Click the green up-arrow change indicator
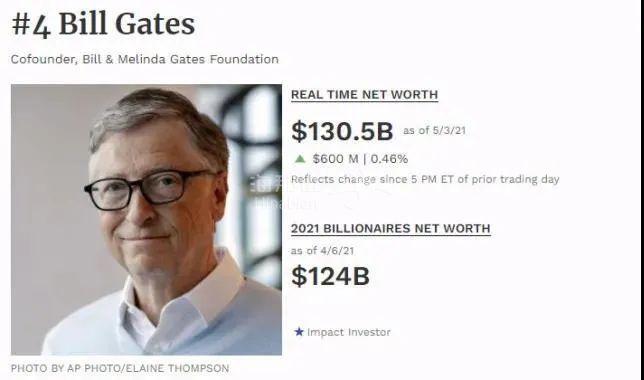Image resolution: width=644 pixels, height=380 pixels. (x=300, y=159)
